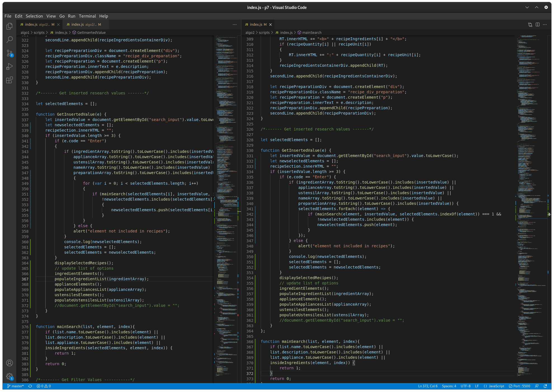
Task: Open the Search view
Action: 10,39
